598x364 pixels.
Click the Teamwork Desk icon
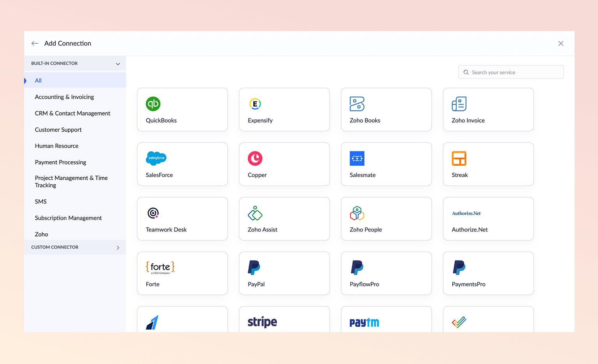click(x=153, y=213)
